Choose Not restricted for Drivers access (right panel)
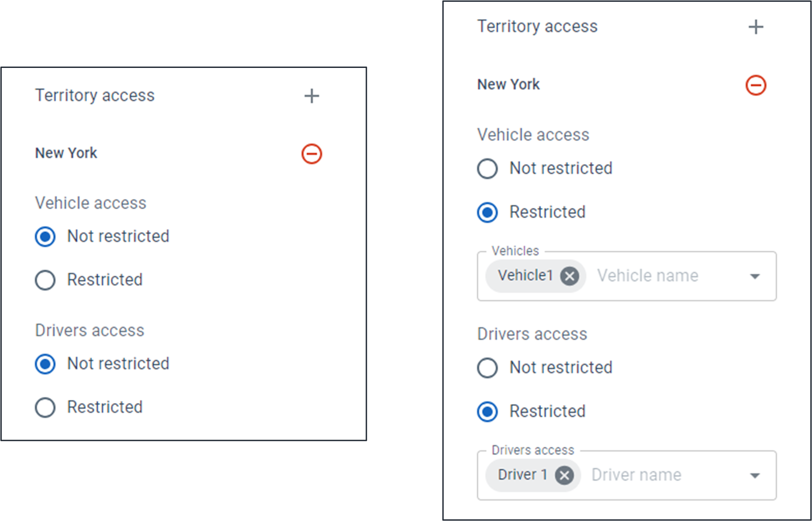 (x=487, y=368)
